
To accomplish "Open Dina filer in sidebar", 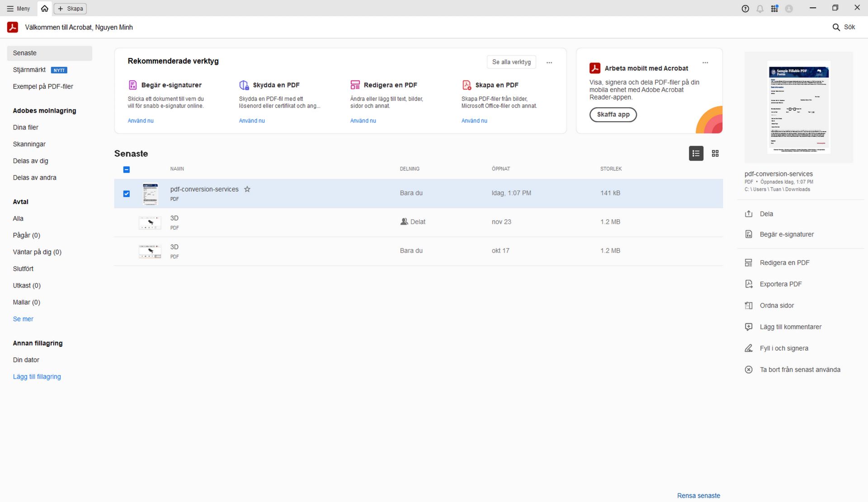I will tap(26, 128).
